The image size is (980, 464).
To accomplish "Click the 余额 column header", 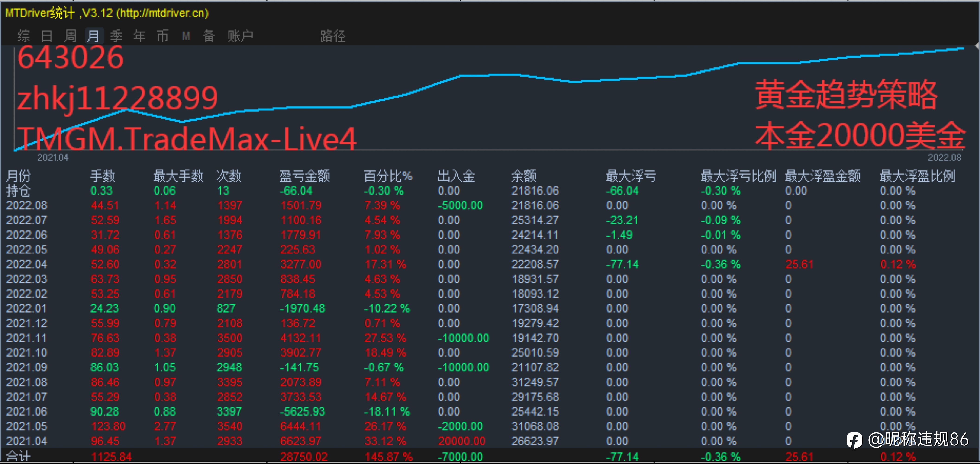I will point(524,176).
